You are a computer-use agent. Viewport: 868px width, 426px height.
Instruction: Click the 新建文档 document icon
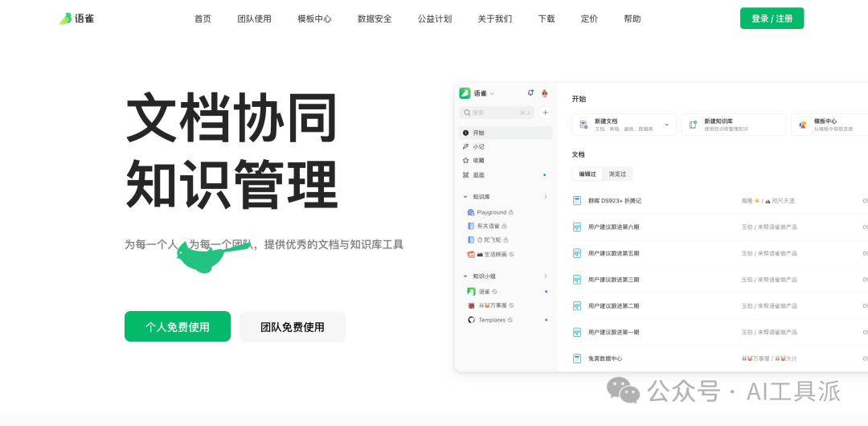[583, 125]
